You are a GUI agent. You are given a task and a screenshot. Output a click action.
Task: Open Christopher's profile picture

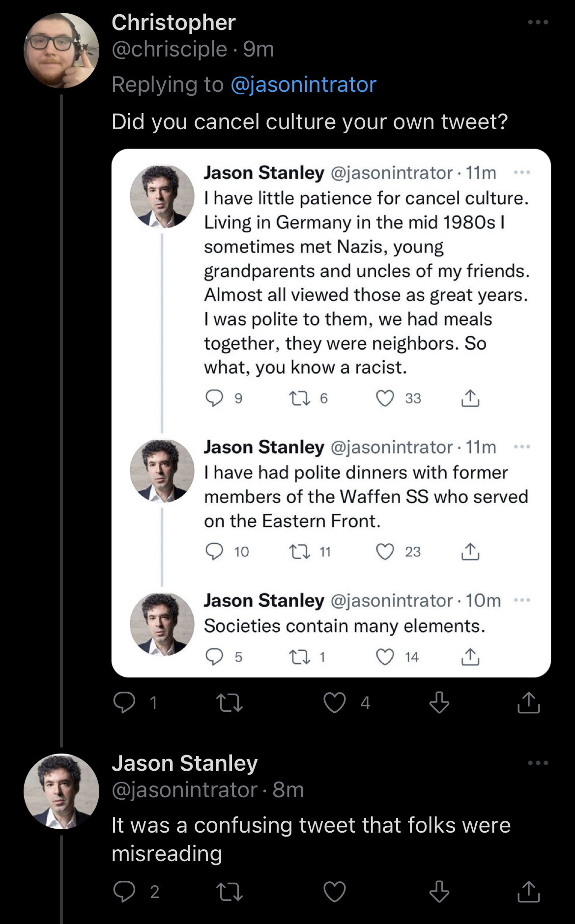tap(61, 51)
